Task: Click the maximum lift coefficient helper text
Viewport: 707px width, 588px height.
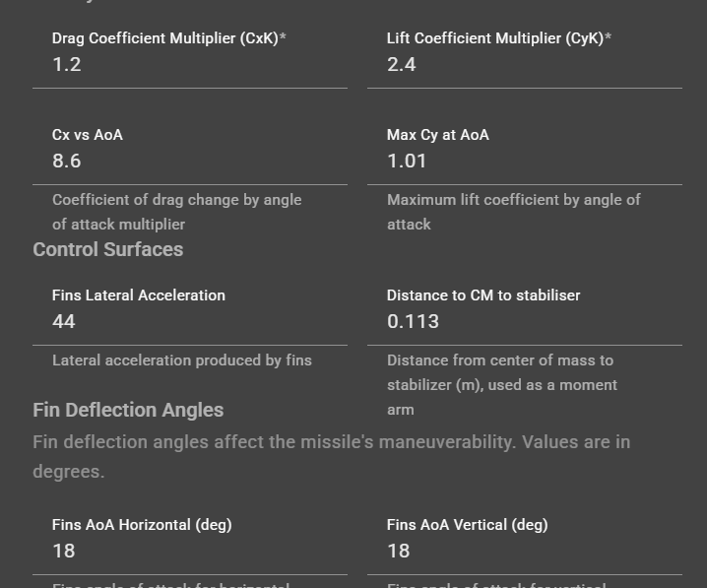Action: pos(513,212)
